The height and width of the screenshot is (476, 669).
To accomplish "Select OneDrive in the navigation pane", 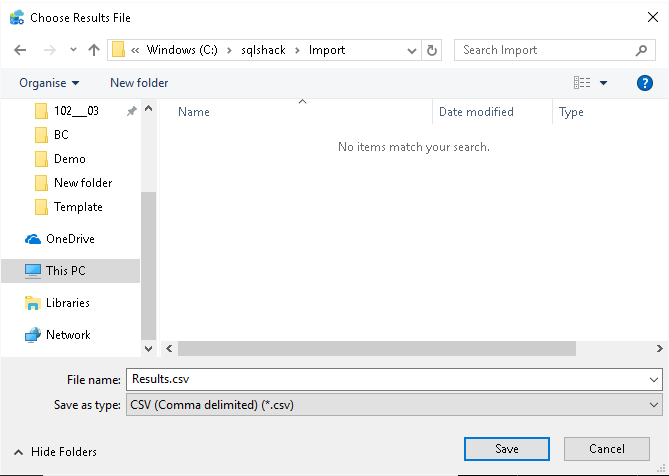I will [68, 239].
